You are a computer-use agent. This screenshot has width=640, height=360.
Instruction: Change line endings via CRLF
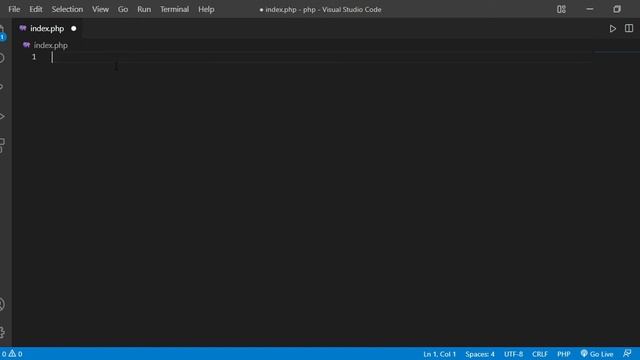coord(540,354)
